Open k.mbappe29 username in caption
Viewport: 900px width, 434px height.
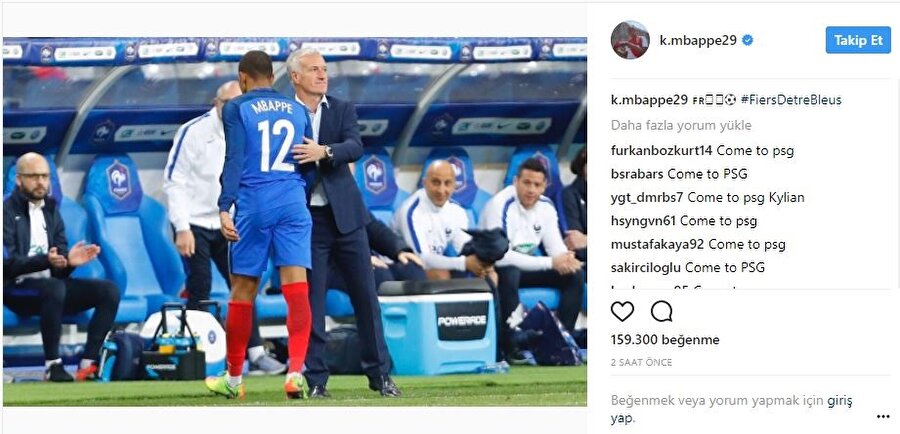coord(649,100)
